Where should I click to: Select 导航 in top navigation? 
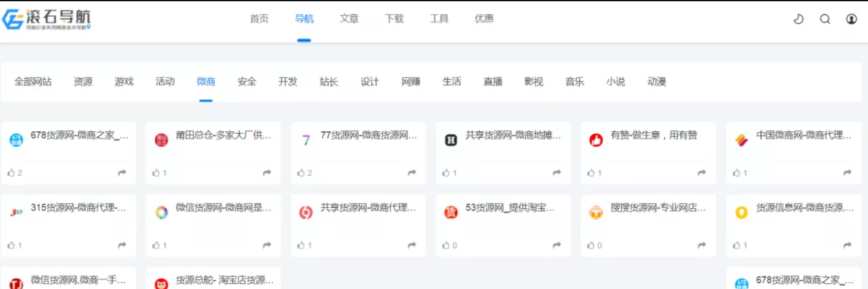point(304,19)
